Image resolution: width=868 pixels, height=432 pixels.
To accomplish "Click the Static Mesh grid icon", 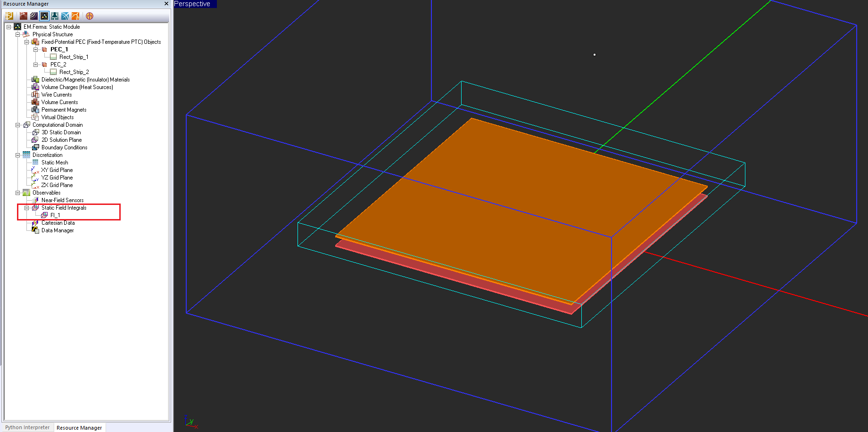I will [35, 163].
